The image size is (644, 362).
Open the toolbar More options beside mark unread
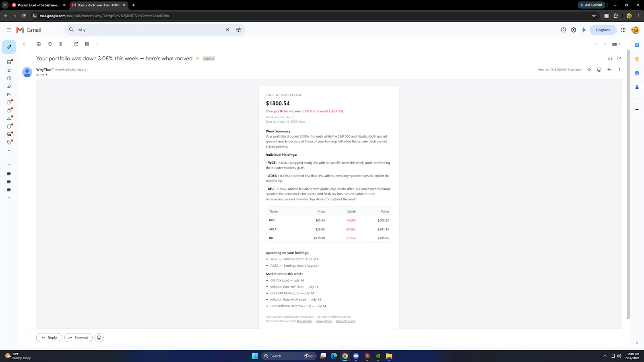click(97, 44)
